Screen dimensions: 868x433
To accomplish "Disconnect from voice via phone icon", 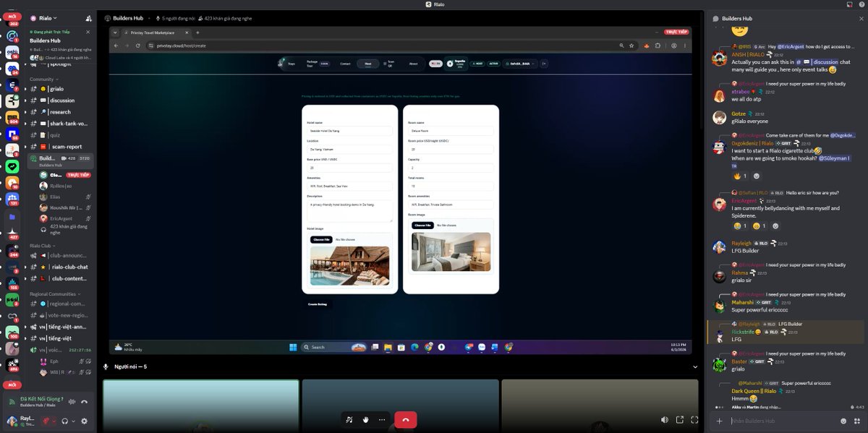I will tap(85, 401).
